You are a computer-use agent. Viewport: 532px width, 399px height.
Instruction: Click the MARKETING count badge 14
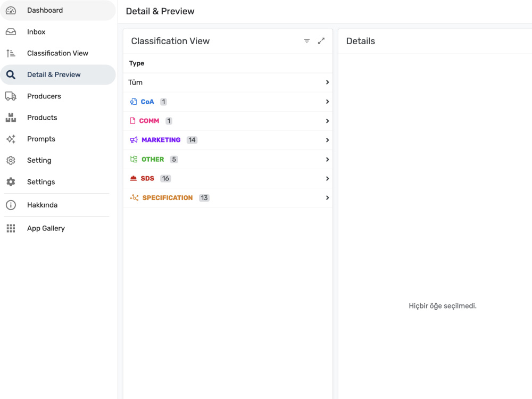[192, 140]
